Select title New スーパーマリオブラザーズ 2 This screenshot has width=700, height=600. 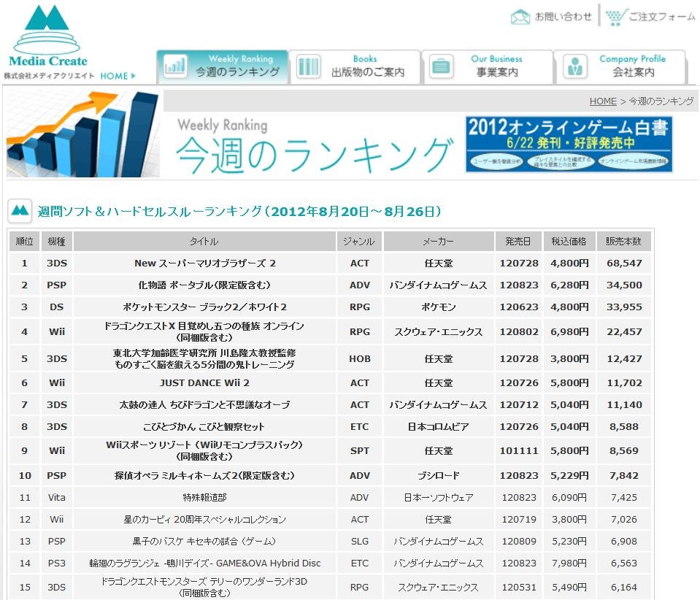(205, 264)
